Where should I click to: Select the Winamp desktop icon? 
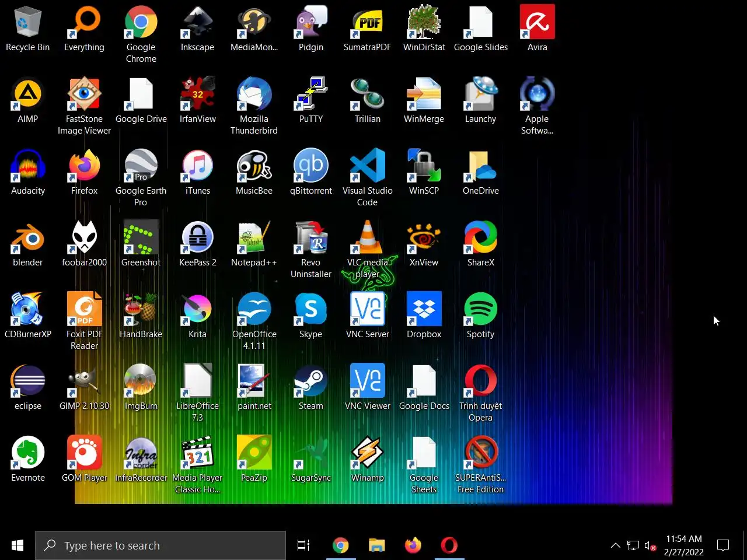pyautogui.click(x=367, y=453)
